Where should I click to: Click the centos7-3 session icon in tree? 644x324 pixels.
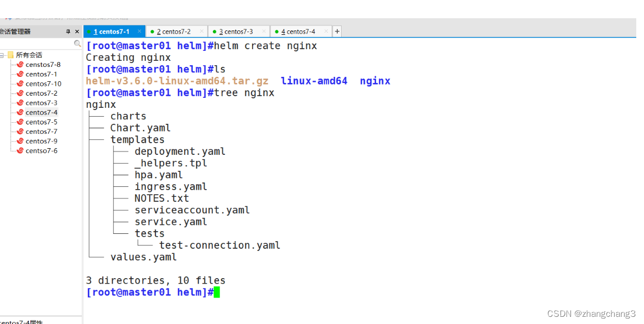[x=20, y=103]
